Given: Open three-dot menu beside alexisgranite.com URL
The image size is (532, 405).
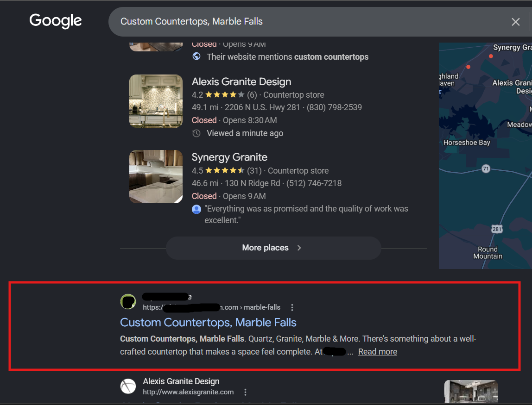Looking at the screenshot, I should coord(245,392).
